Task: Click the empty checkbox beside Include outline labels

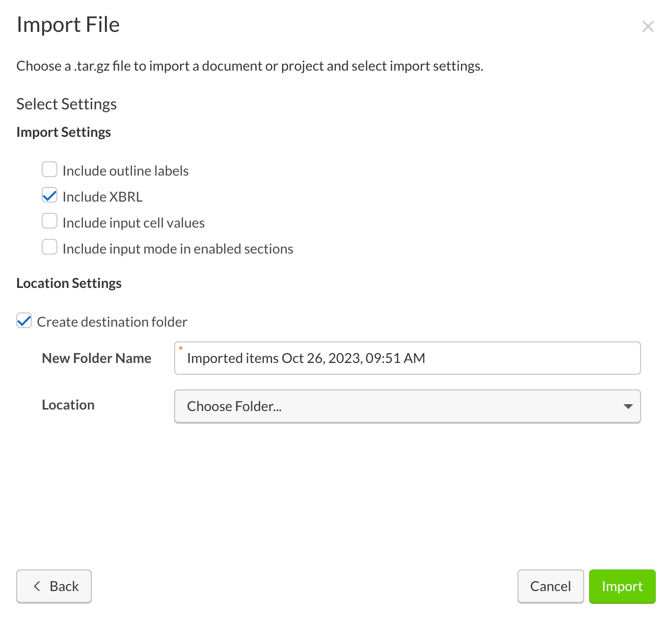Action: 49,169
